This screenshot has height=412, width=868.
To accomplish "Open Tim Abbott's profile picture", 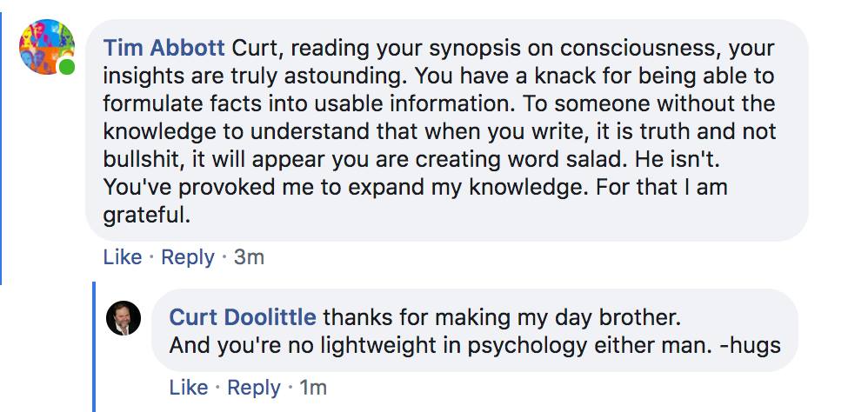I will [47, 47].
